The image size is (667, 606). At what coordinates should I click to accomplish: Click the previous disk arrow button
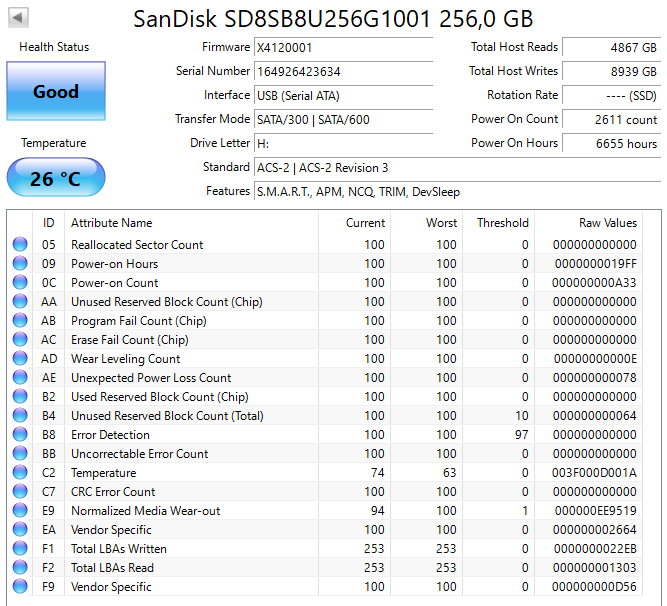(x=19, y=18)
